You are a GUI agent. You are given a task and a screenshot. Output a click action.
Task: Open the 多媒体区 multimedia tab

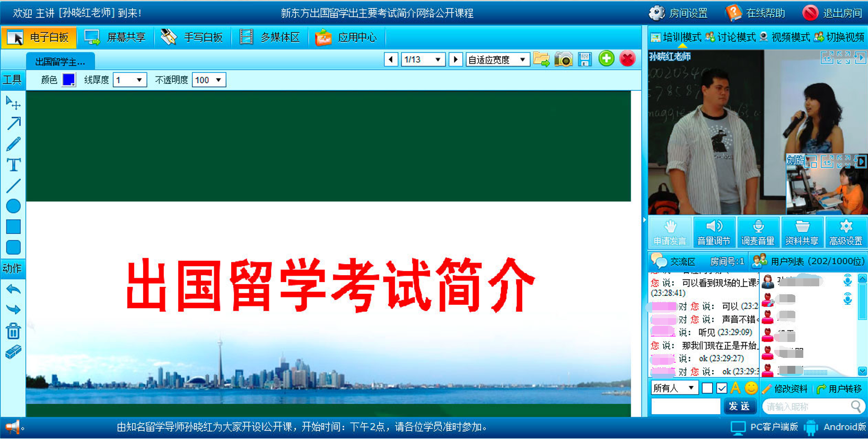pyautogui.click(x=269, y=37)
